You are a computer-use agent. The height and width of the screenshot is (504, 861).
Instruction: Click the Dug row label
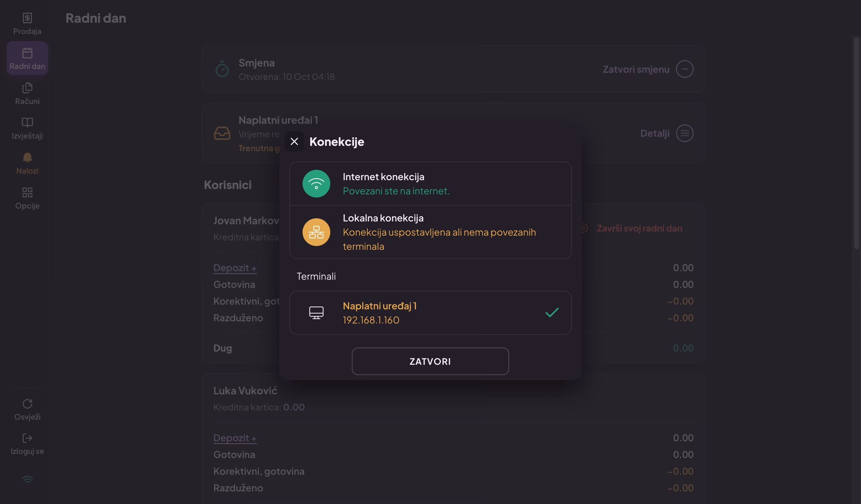pos(222,348)
